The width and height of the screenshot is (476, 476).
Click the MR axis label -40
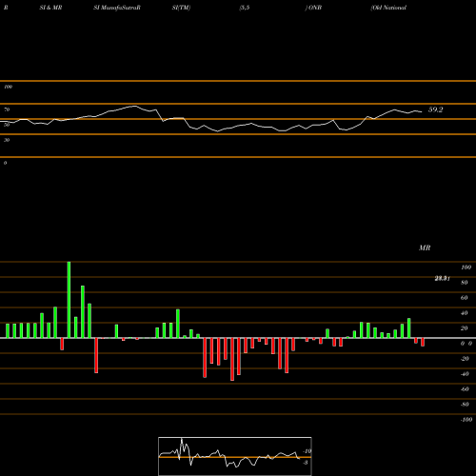tap(465, 374)
